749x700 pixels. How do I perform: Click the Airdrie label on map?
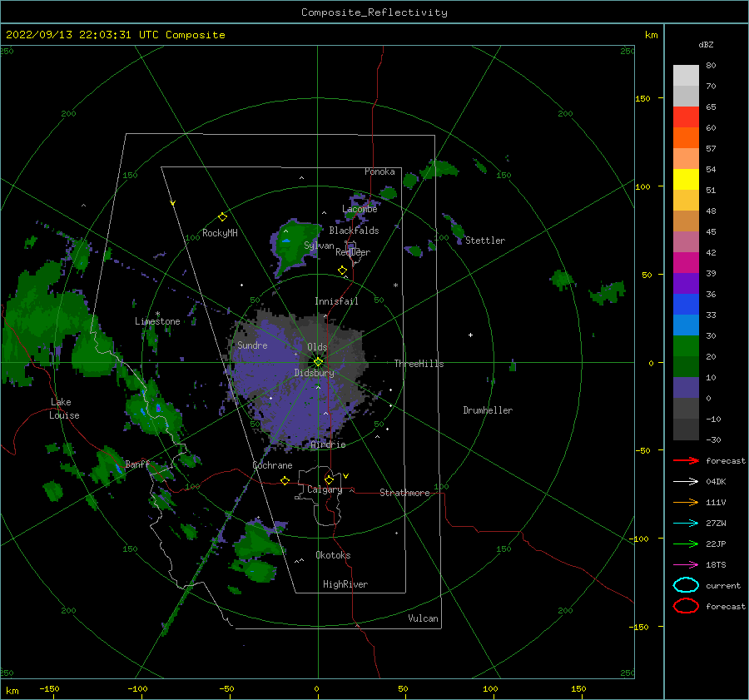328,444
